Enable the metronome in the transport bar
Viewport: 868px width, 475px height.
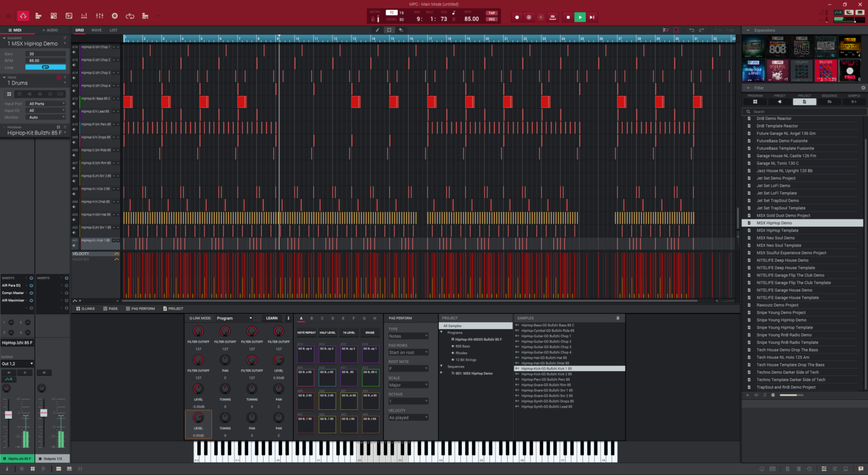(x=372, y=19)
